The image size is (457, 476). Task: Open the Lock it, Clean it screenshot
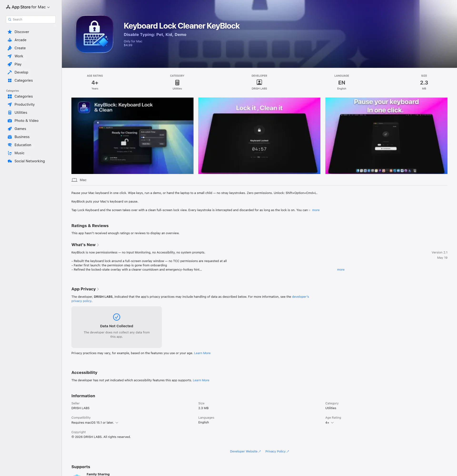click(259, 136)
